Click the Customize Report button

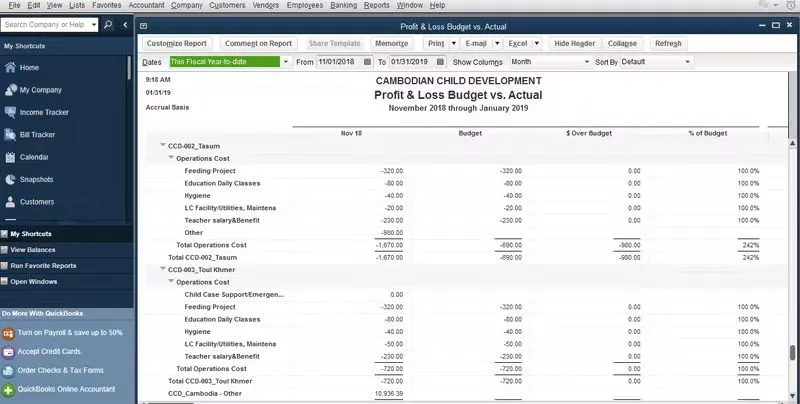click(x=175, y=44)
